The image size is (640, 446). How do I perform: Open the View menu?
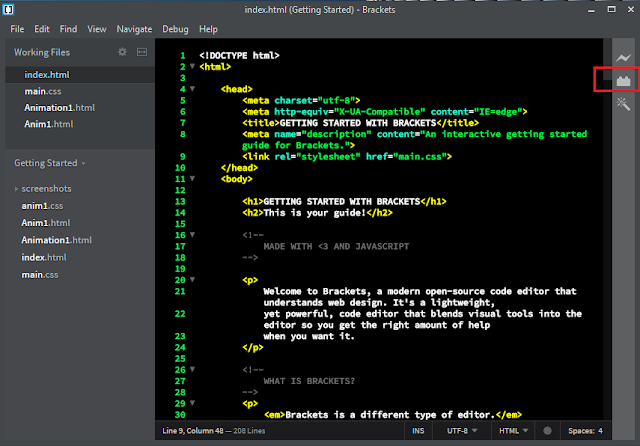click(97, 29)
